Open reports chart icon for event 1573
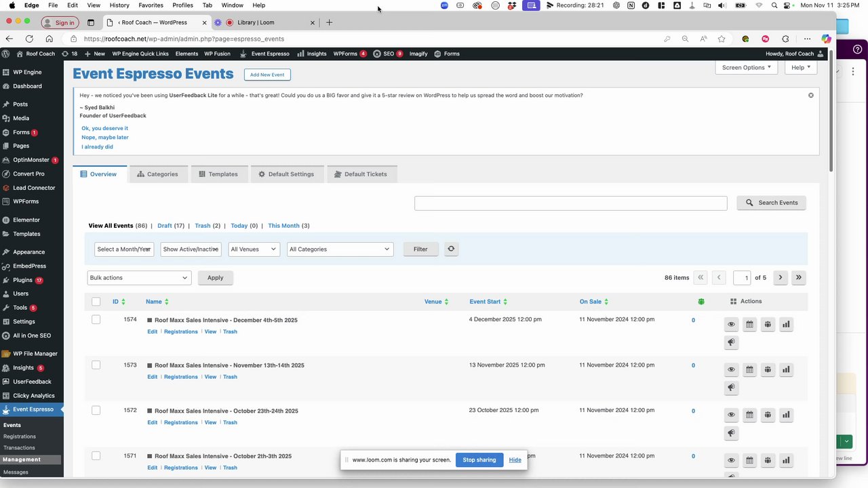Image resolution: width=868 pixels, height=488 pixels. tap(786, 370)
